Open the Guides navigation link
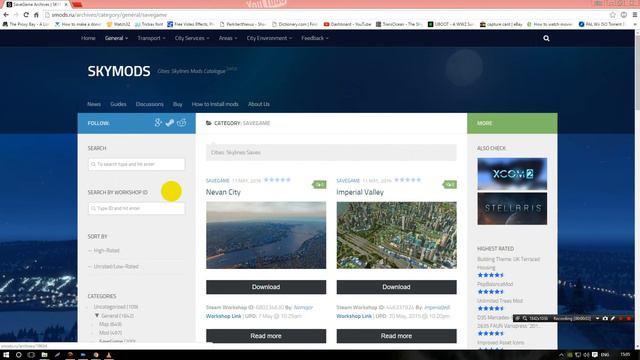The width and height of the screenshot is (640, 360). click(x=118, y=104)
